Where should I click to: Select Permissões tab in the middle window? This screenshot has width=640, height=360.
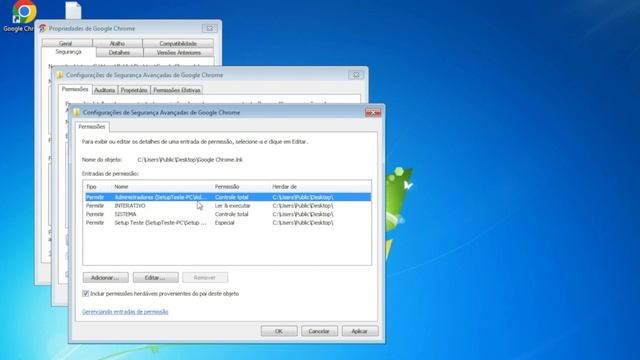pyautogui.click(x=75, y=89)
